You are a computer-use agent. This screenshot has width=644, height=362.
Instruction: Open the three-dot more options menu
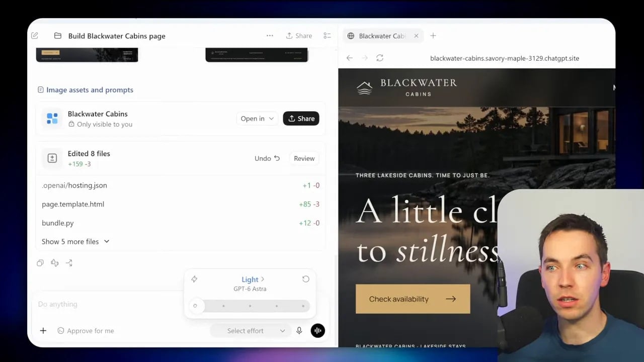click(x=270, y=36)
